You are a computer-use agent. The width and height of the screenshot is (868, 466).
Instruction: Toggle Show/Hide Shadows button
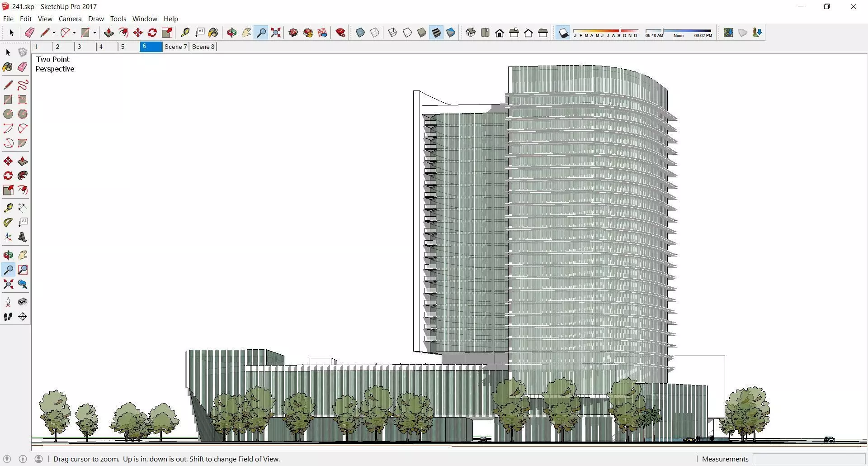pos(563,33)
